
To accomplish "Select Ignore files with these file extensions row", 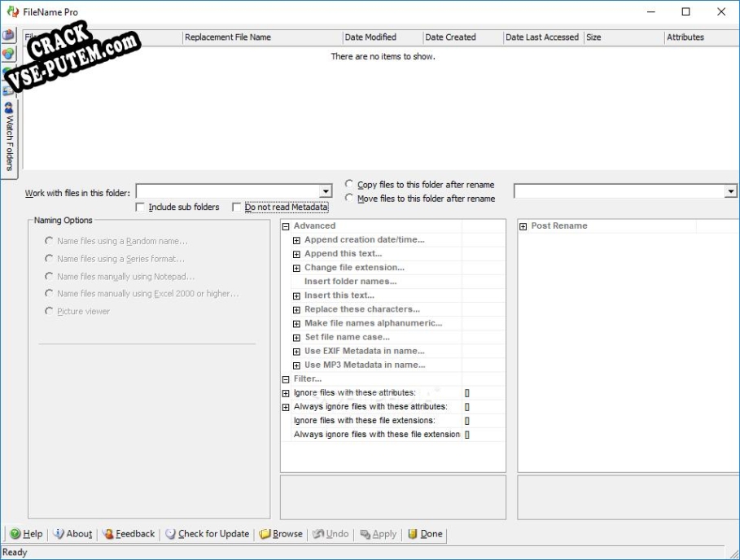I will coord(393,420).
